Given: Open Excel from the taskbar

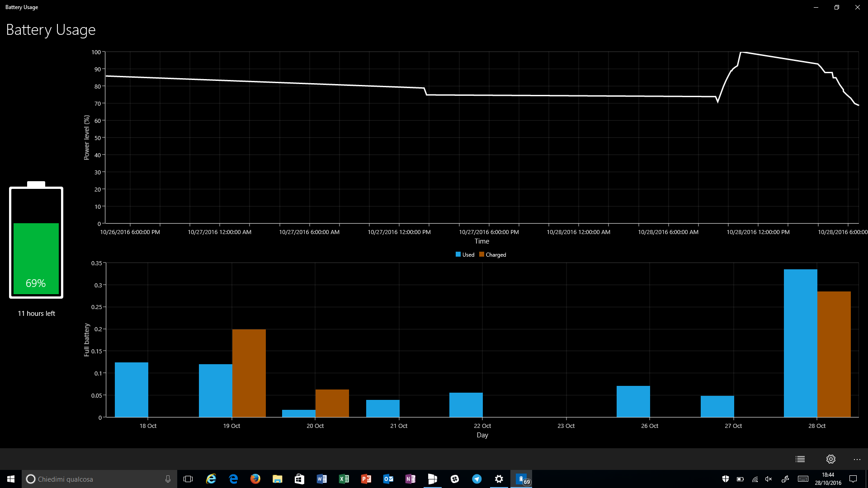Looking at the screenshot, I should pyautogui.click(x=344, y=479).
